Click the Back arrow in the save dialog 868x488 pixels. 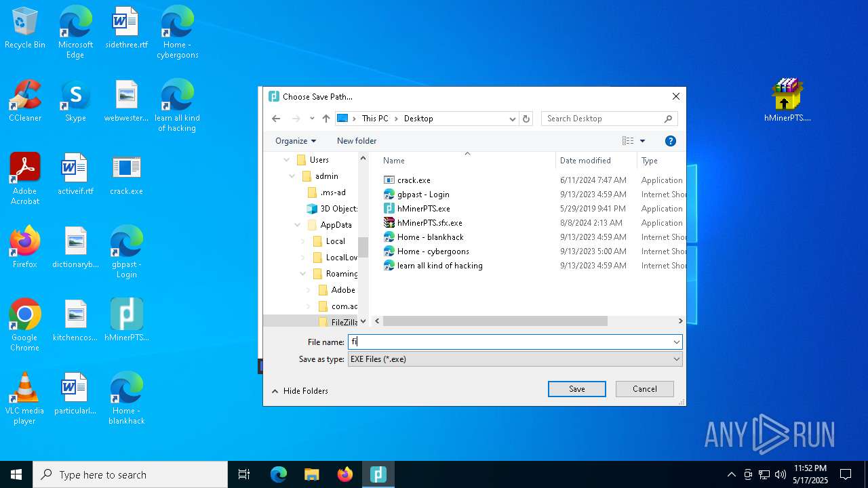click(275, 119)
